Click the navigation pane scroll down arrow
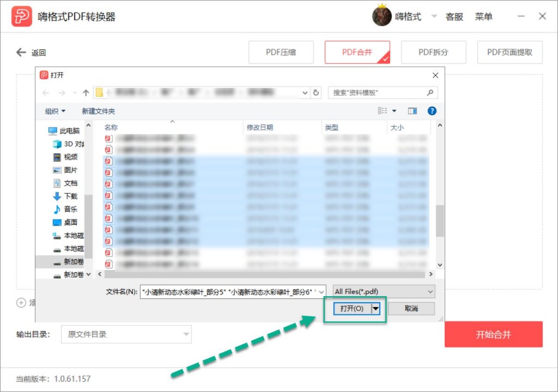The width and height of the screenshot is (558, 392). coord(89,274)
